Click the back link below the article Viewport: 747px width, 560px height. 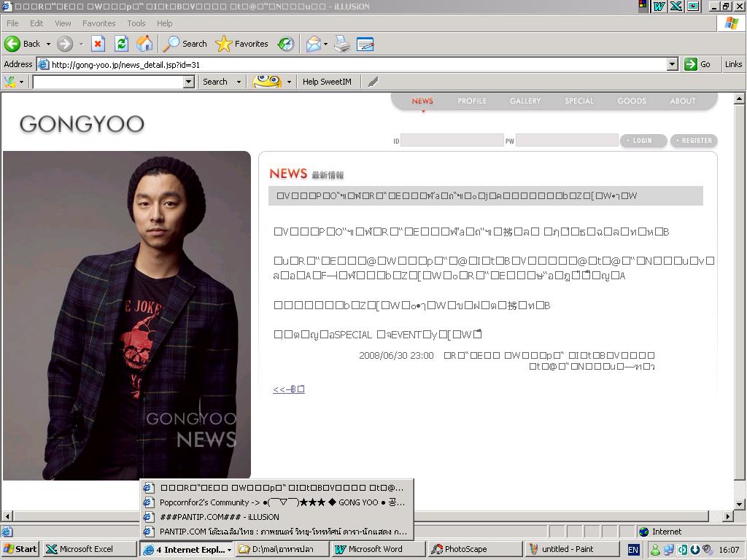click(x=289, y=389)
